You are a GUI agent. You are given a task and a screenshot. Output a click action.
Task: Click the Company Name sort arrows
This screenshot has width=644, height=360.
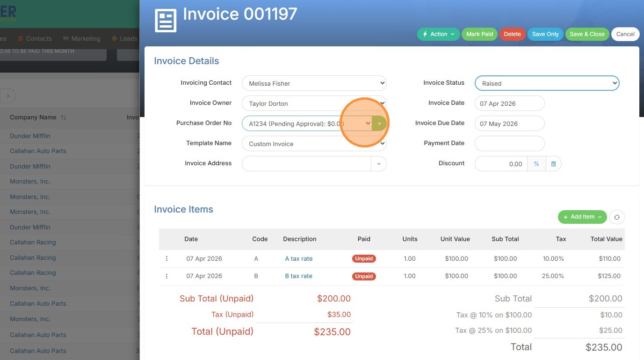[x=64, y=118]
